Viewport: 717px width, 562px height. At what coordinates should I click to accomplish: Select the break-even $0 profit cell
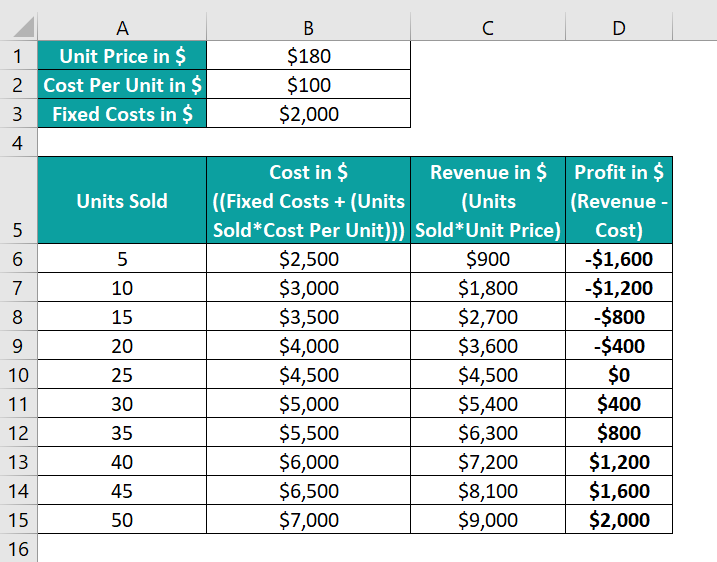619,375
